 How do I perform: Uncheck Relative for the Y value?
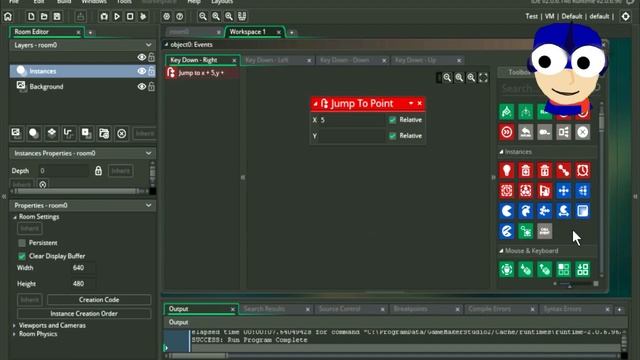click(x=392, y=136)
